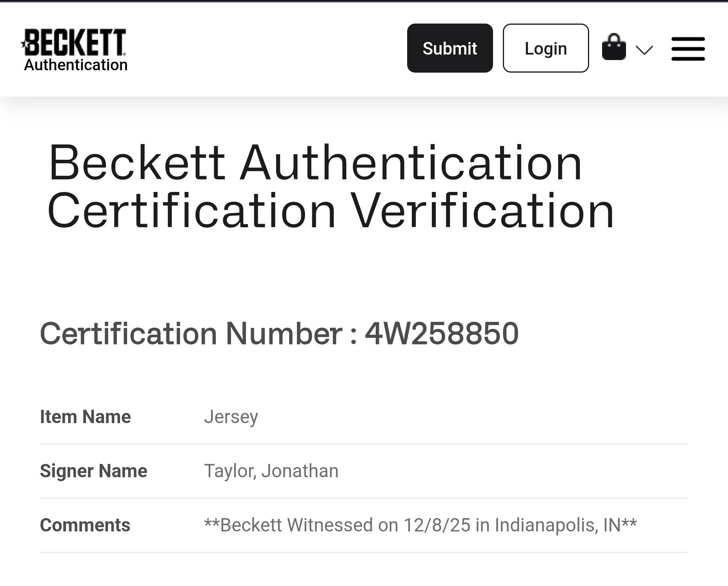Open the navigation menu via the three lines
Screen dimensions: 728x586
(688, 49)
